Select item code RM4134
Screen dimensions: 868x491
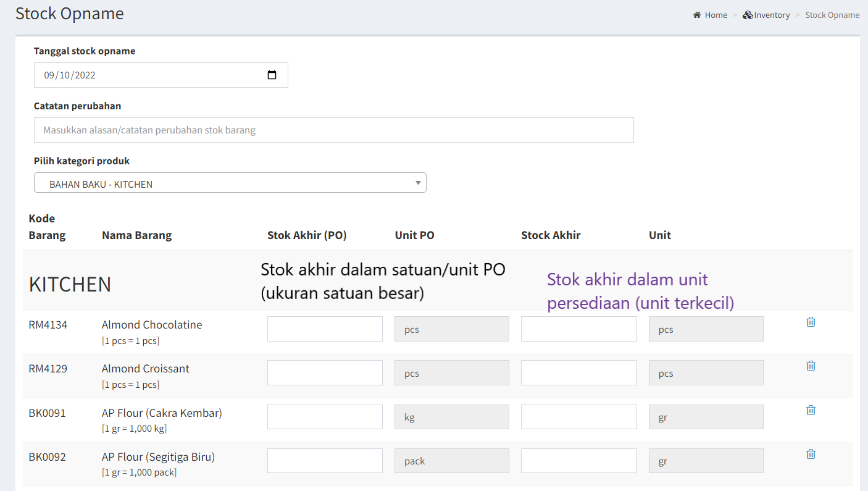pos(48,324)
